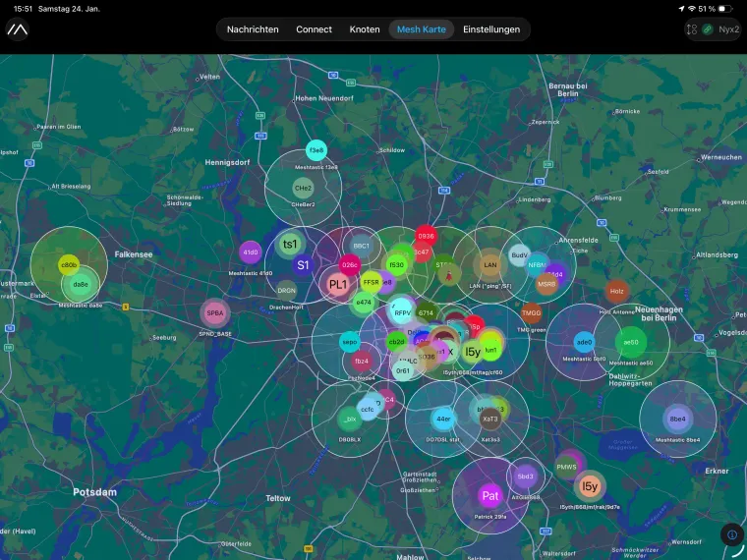Tap the Meshtastic logo icon
Viewport: 747px width, 560px height.
point(17,29)
